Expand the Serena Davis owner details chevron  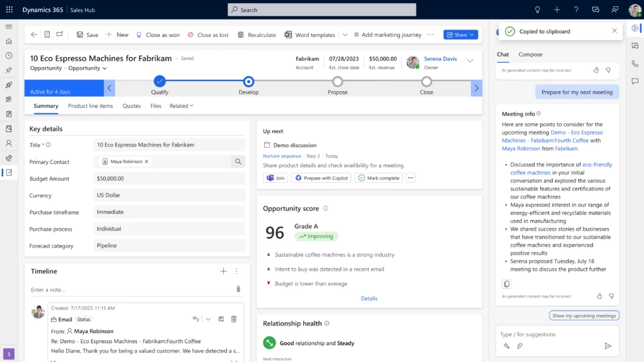click(470, 62)
